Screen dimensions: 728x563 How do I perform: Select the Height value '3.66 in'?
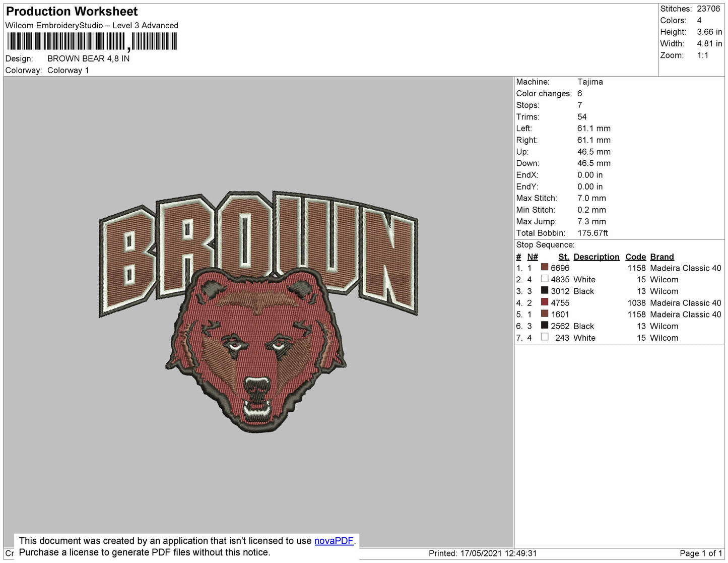coord(709,32)
